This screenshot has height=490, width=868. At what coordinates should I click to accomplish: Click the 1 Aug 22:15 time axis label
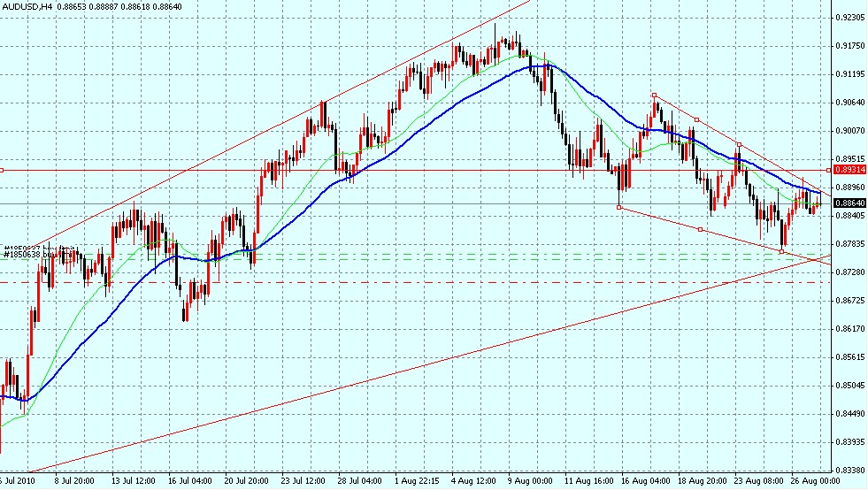pos(417,481)
